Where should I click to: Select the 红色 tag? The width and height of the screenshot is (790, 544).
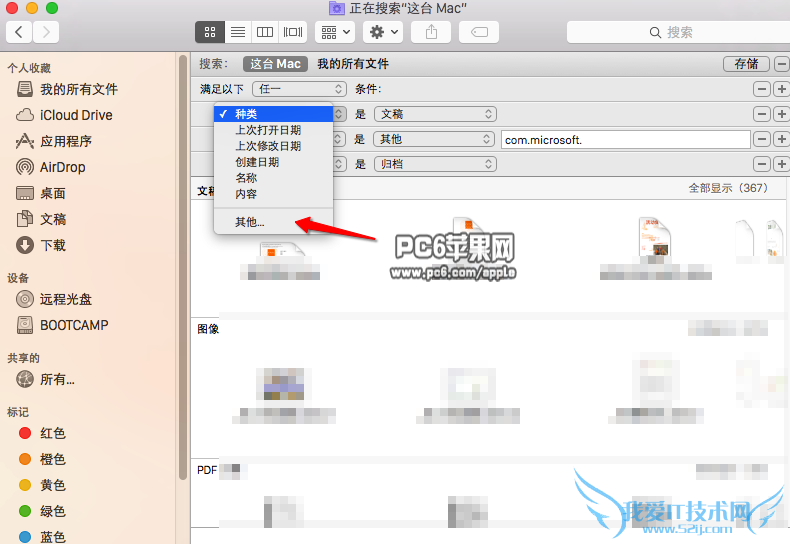point(42,433)
